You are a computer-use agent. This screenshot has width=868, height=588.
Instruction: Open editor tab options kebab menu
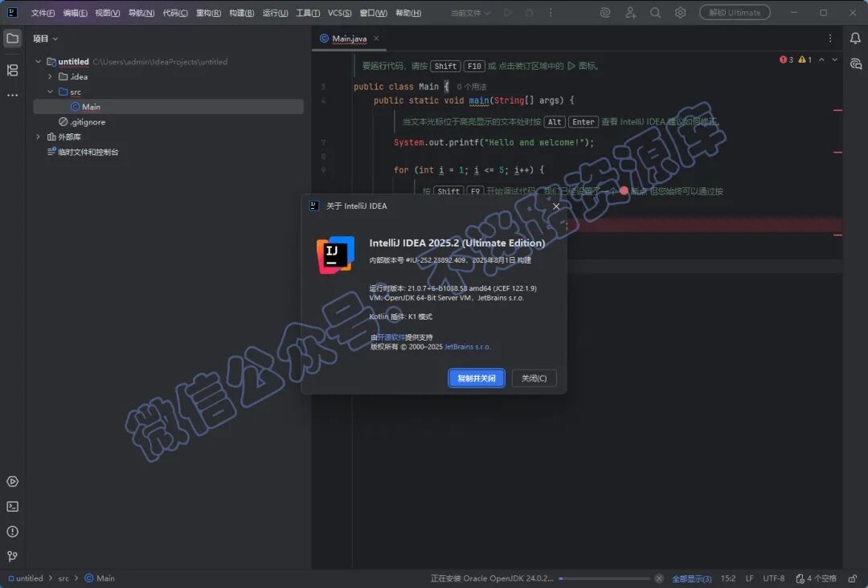point(829,39)
